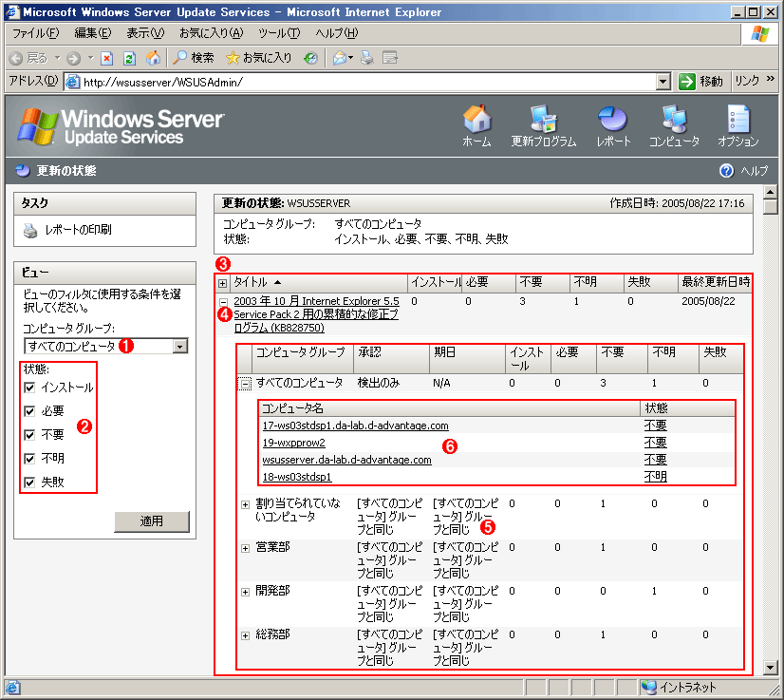Open the address bar history dropdown
The width and height of the screenshot is (784, 700).
click(663, 82)
